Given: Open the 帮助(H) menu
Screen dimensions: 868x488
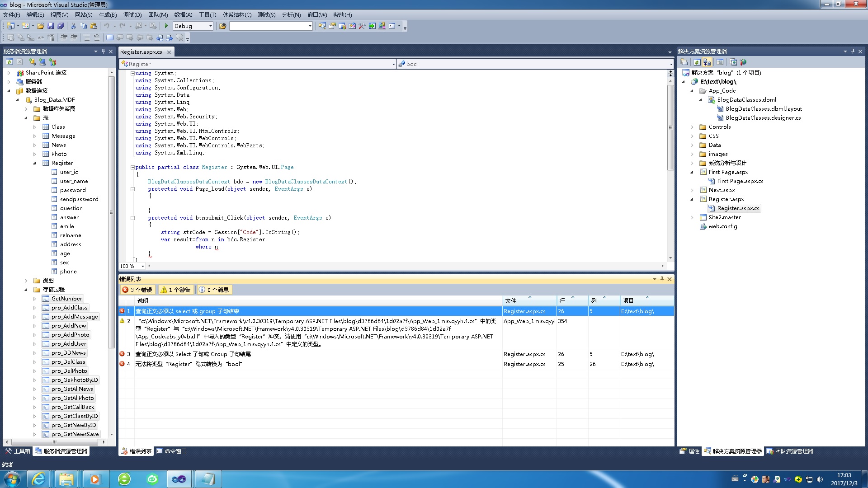Looking at the screenshot, I should click(x=342, y=15).
